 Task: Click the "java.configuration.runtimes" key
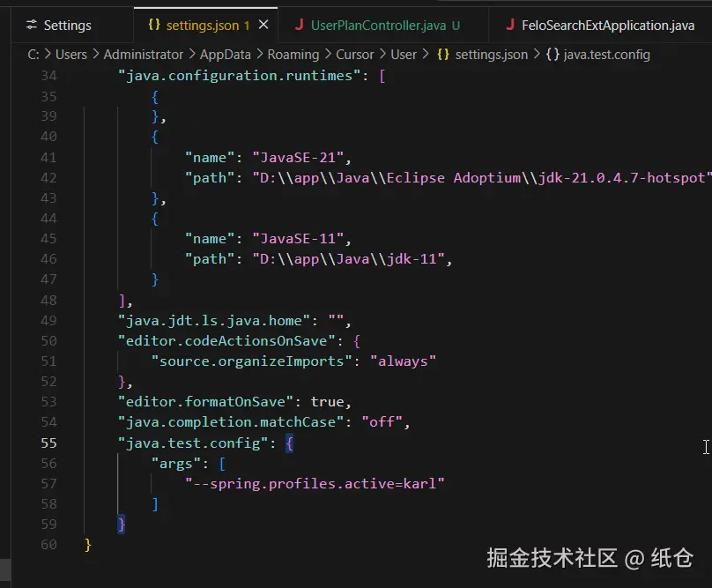point(240,76)
